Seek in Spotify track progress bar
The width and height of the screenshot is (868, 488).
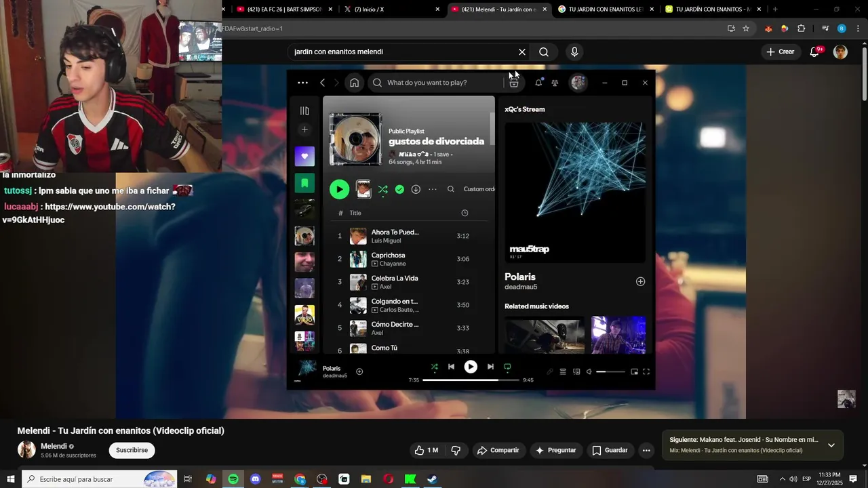(x=471, y=380)
